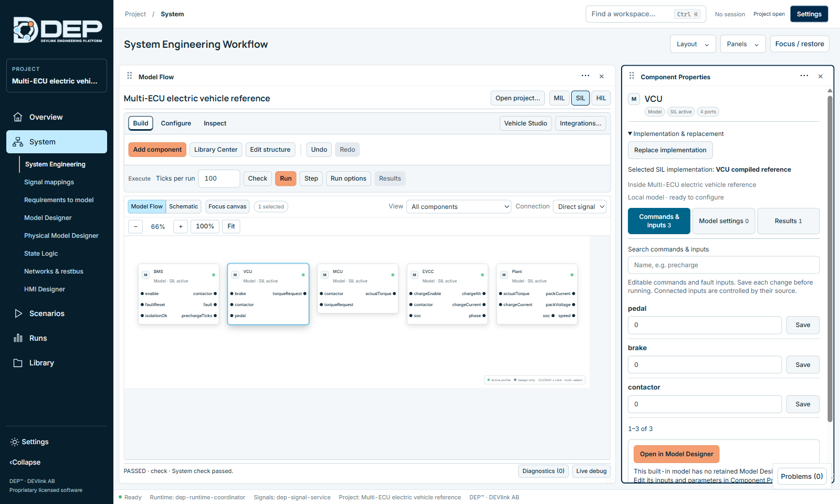The image size is (840, 504).
Task: Click the torqueRequest output port on VCU
Action: click(x=304, y=293)
